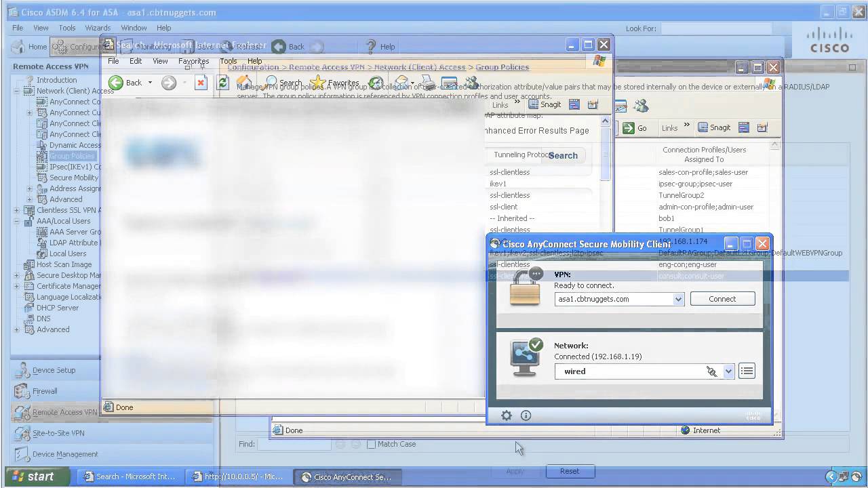868x488 pixels.
Task: Click Forward arrow in Internet Explorer
Action: coord(169,83)
